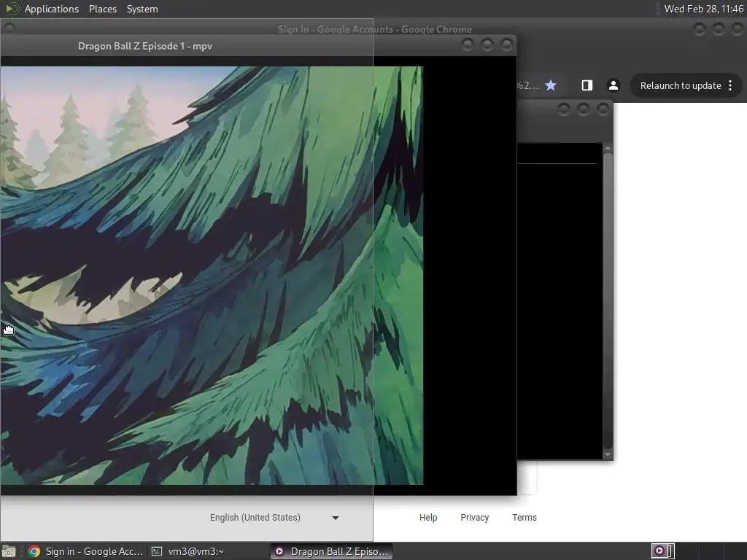The width and height of the screenshot is (747, 560).
Task: Click the terminal scrollbar down arrow
Action: click(x=608, y=455)
